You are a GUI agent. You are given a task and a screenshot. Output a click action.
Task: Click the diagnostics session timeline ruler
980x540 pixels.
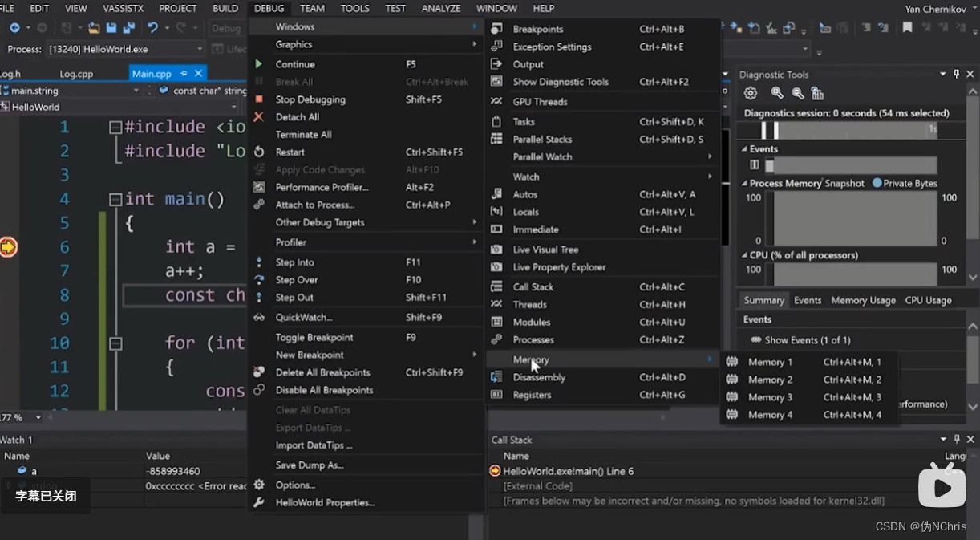(850, 130)
